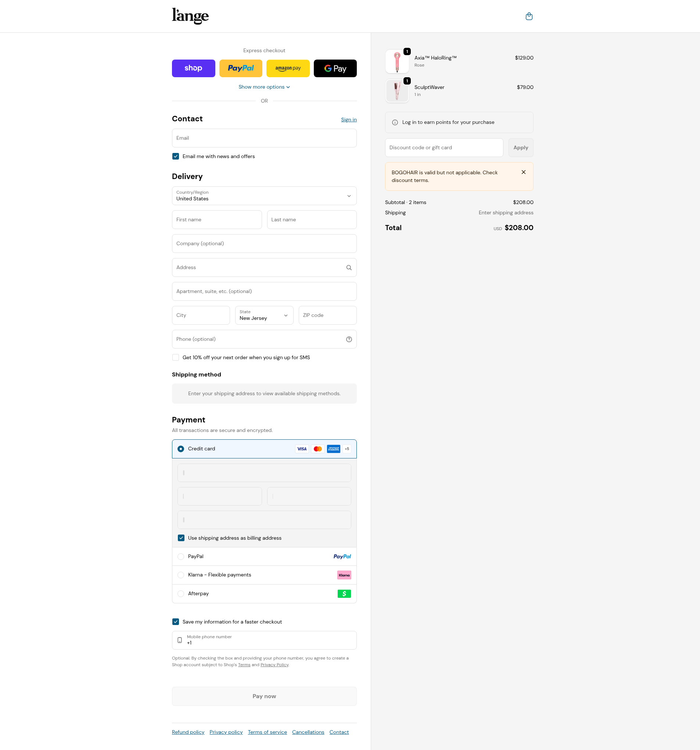Click the Sign in link
Screen dimensions: 700x750
point(348,119)
